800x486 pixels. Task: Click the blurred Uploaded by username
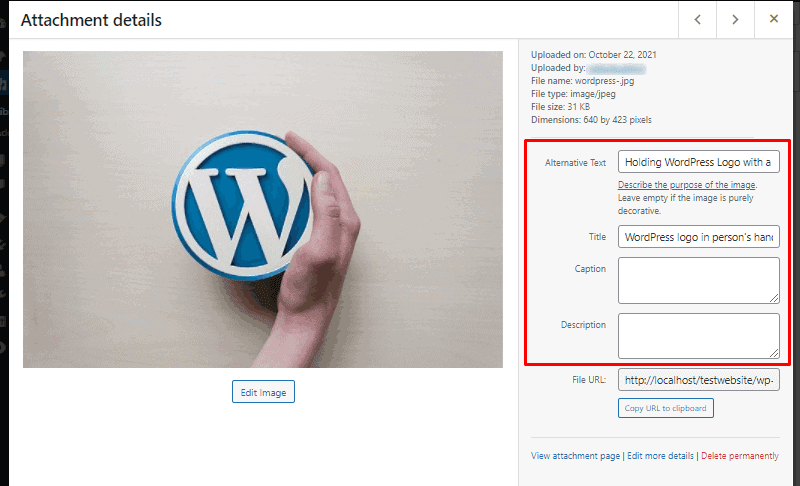pyautogui.click(x=616, y=68)
